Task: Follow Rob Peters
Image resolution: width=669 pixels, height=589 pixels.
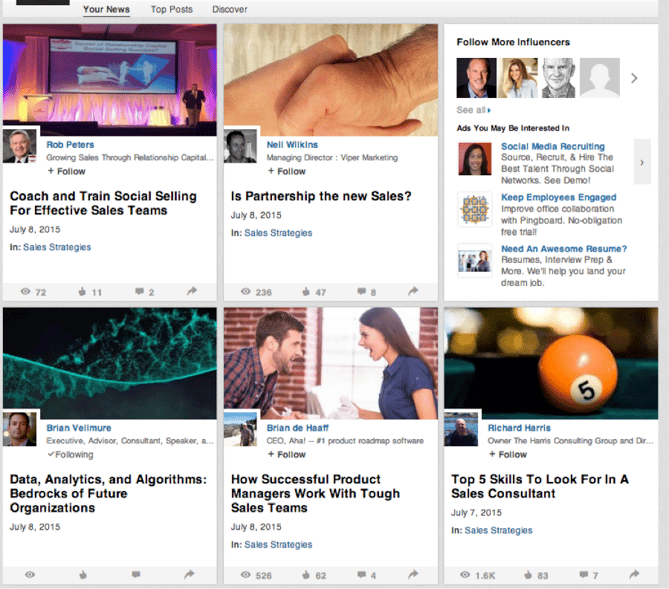Action: pyautogui.click(x=66, y=171)
